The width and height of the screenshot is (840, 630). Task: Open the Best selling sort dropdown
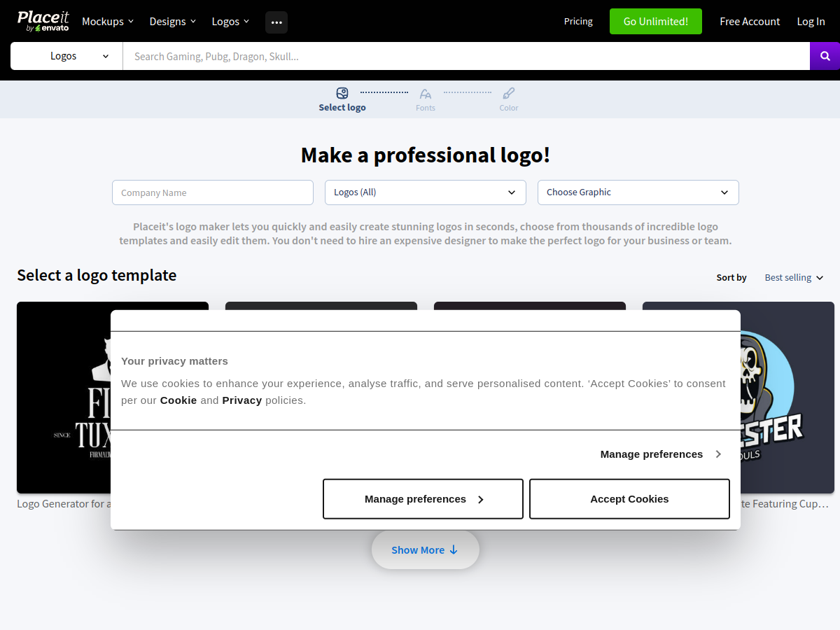[793, 277]
